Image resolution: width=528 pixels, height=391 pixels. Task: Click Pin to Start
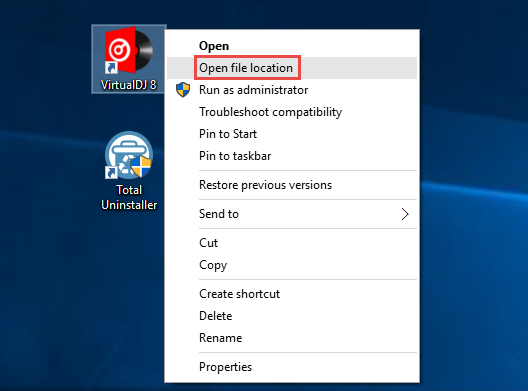click(292, 134)
